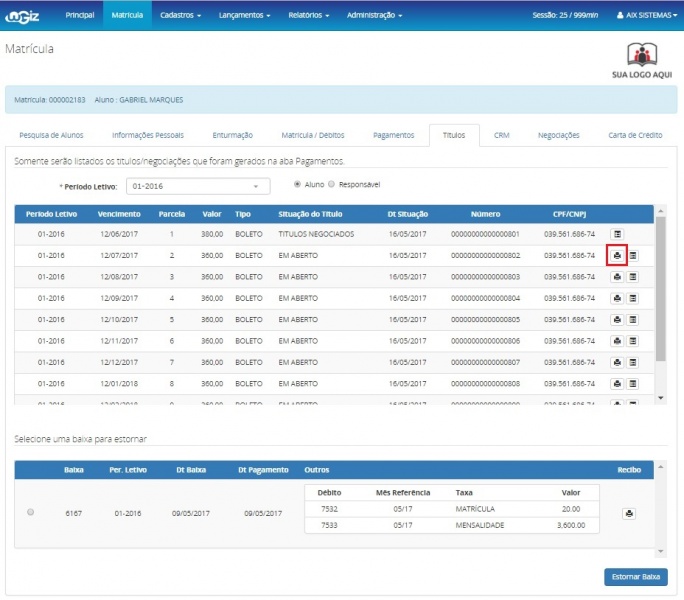This screenshot has width=684, height=600.
Task: Select the Aluno radio option
Action: click(297, 184)
